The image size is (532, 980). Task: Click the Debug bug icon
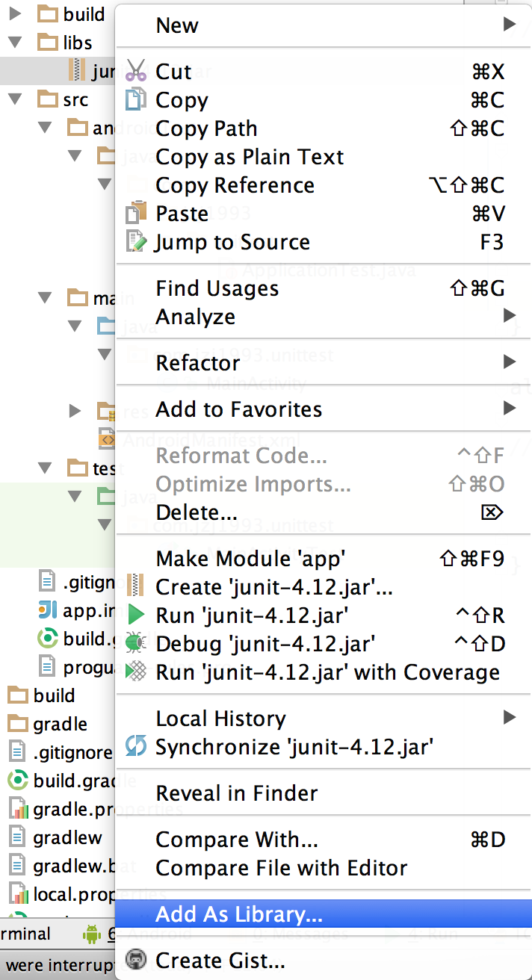click(x=136, y=643)
